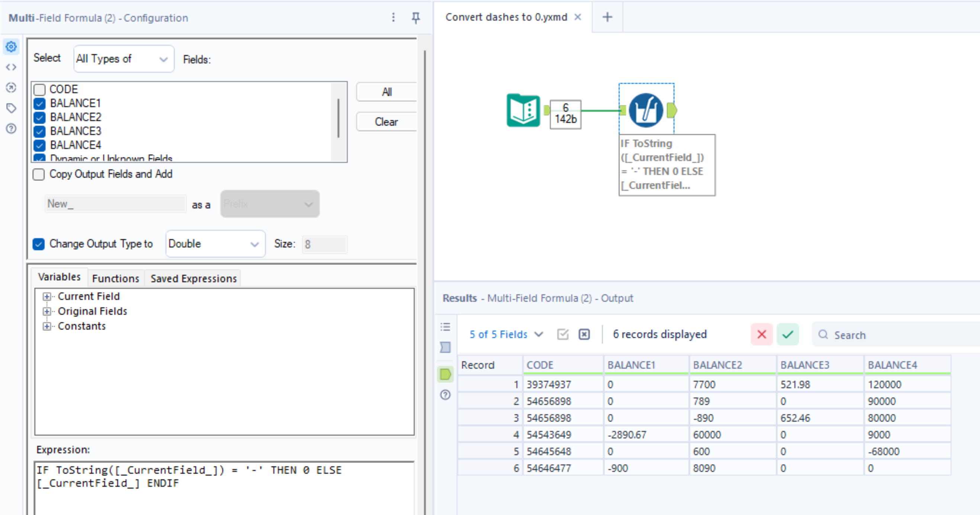Click the Help question mark icon in config sidebar
Viewport: 980px width, 515px height.
click(11, 129)
